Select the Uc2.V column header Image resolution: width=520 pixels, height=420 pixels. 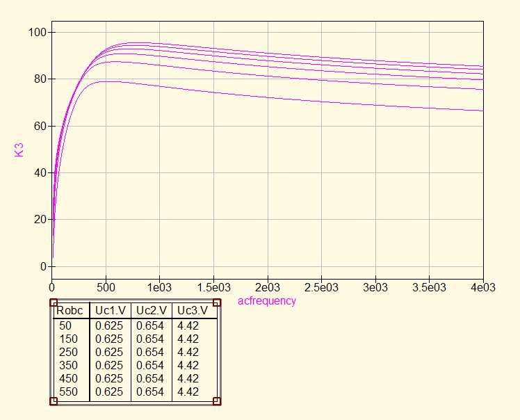pos(151,310)
